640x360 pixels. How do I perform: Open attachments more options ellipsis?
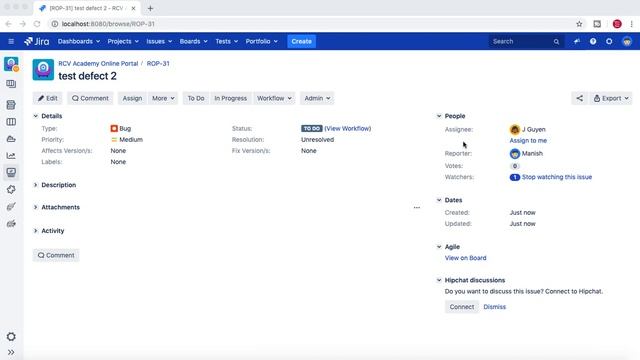pos(416,207)
